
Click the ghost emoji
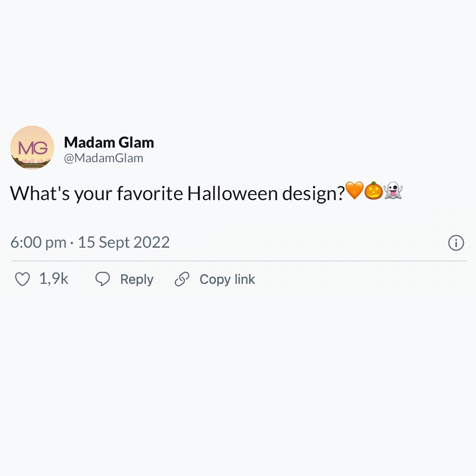click(393, 191)
